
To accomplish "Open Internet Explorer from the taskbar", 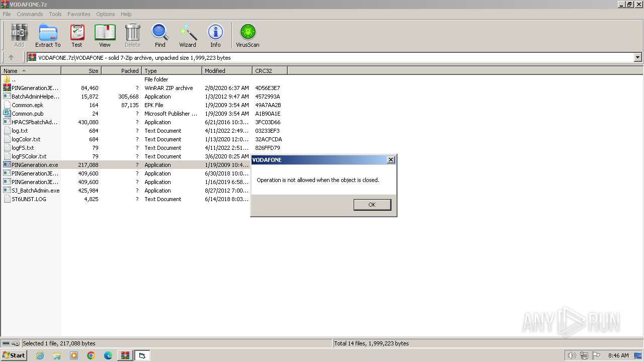I will [40, 355].
